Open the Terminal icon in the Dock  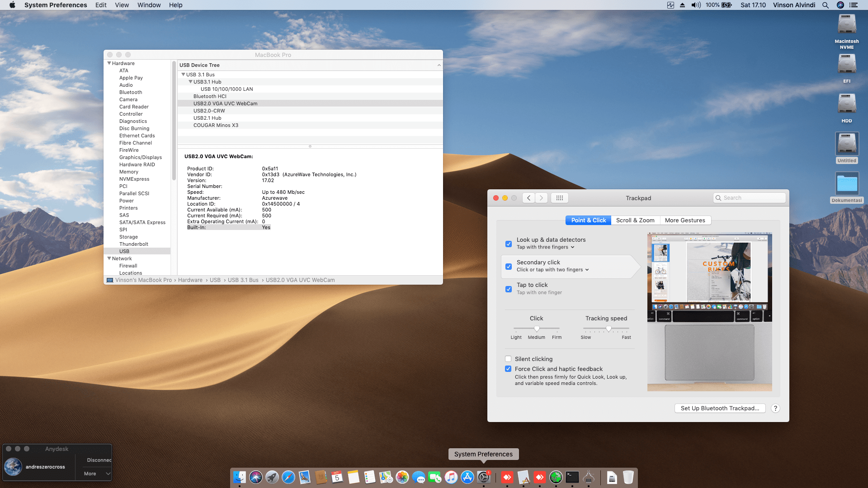coord(571,477)
